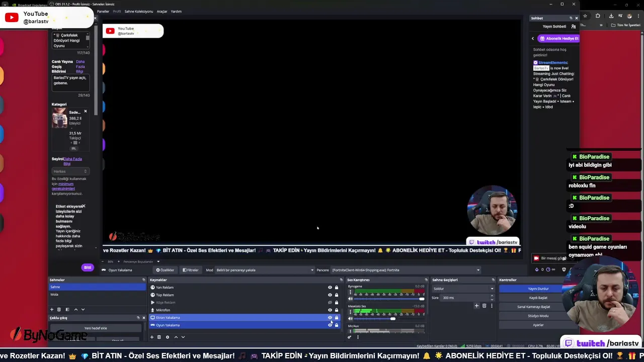The image size is (644, 362).
Task: Move selected source down in Kaynaklar
Action: [183, 337]
